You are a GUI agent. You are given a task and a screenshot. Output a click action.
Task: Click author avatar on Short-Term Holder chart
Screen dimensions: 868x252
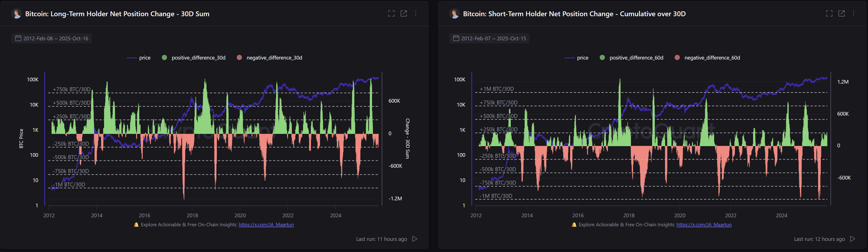[454, 14]
